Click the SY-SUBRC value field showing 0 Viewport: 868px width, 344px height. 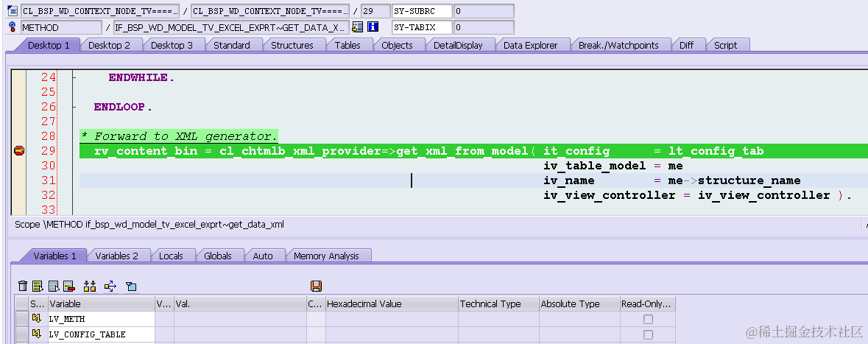(484, 11)
